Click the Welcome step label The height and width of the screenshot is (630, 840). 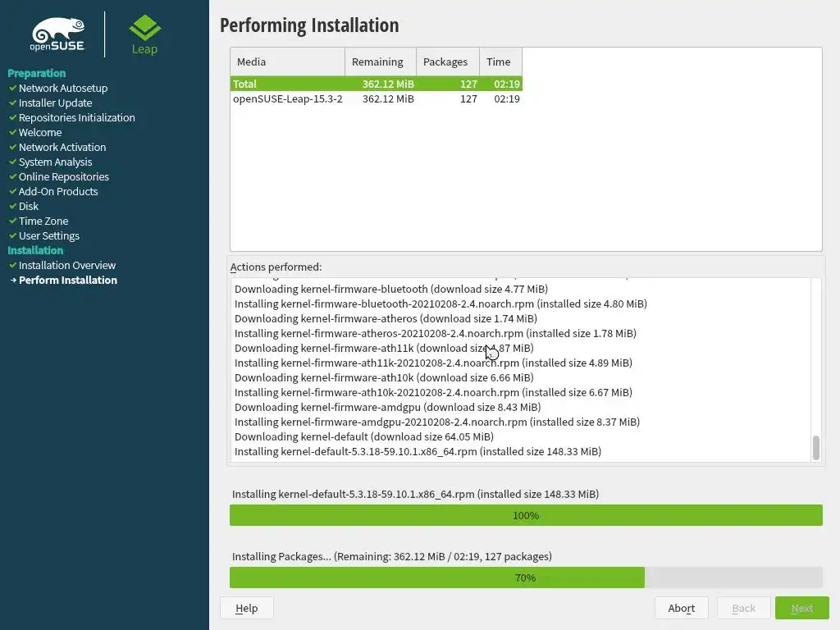(40, 132)
